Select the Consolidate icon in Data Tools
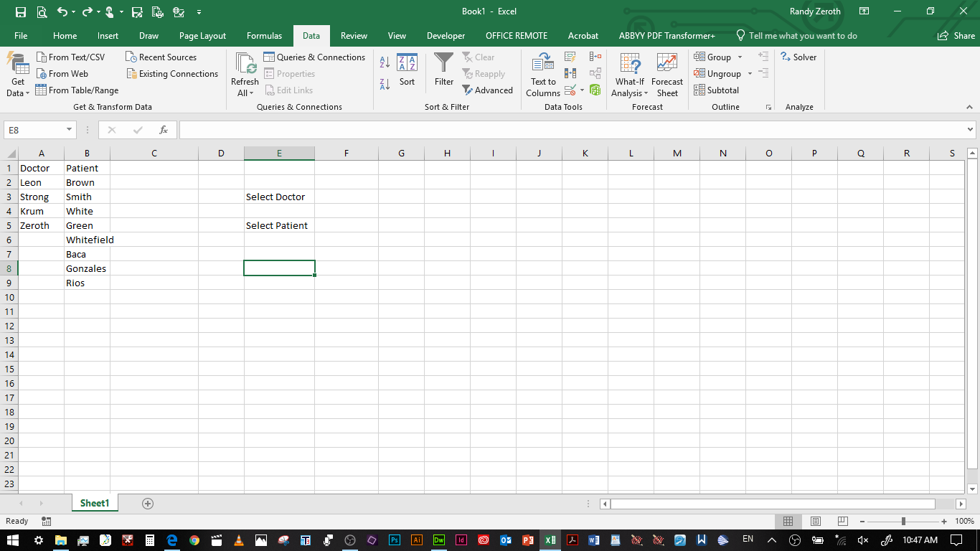 595,57
